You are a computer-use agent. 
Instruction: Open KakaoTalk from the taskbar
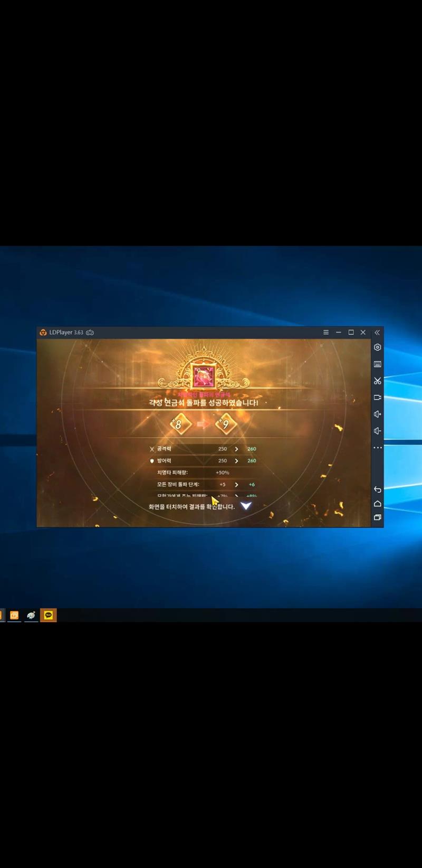coord(49,615)
